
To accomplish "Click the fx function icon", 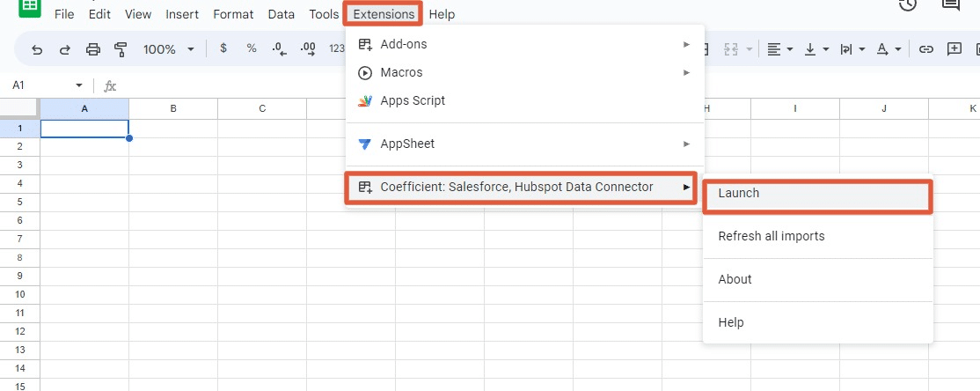I will [110, 85].
